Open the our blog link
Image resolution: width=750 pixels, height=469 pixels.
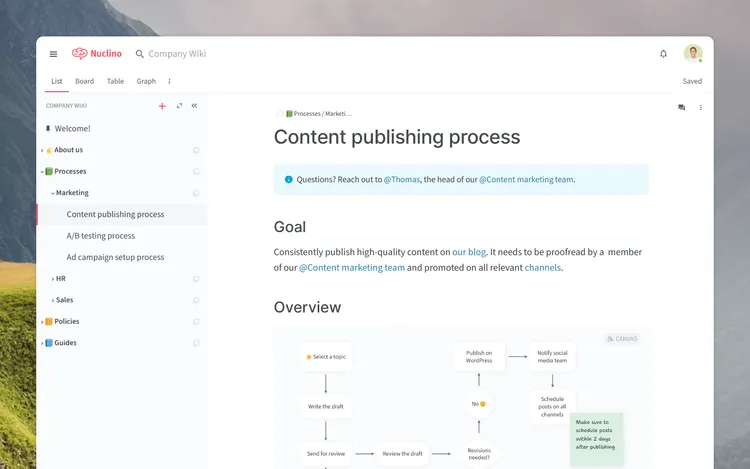point(469,252)
